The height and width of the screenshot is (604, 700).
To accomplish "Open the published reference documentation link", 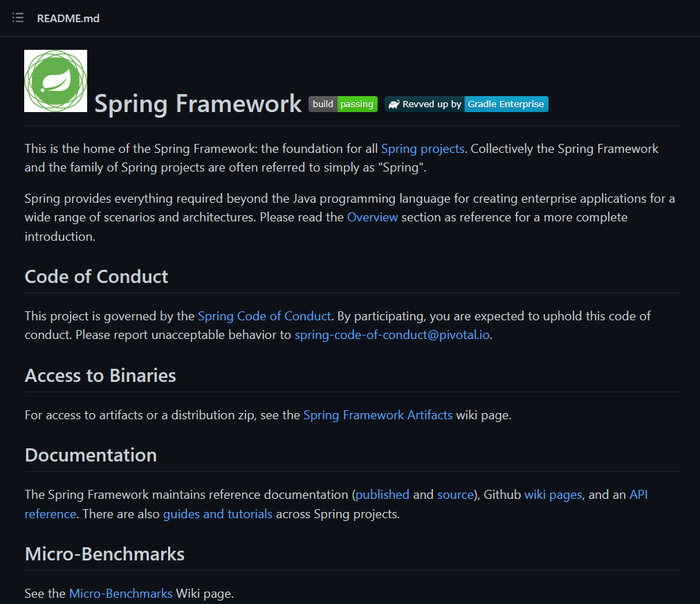I will (x=382, y=495).
